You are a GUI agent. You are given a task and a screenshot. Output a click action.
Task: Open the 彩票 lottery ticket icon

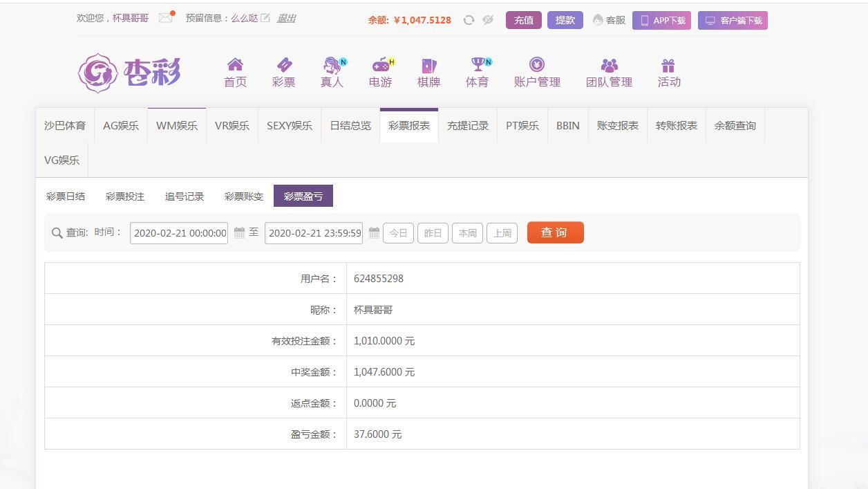(x=283, y=65)
